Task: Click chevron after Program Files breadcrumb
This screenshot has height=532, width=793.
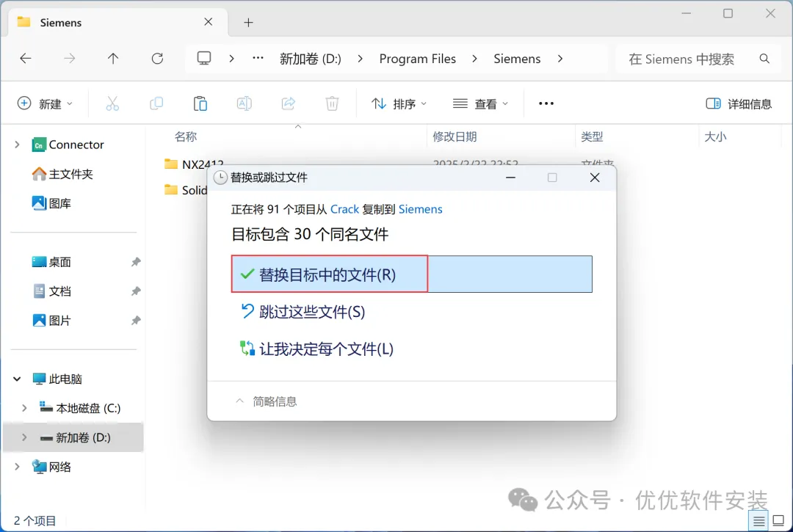Action: (474, 59)
